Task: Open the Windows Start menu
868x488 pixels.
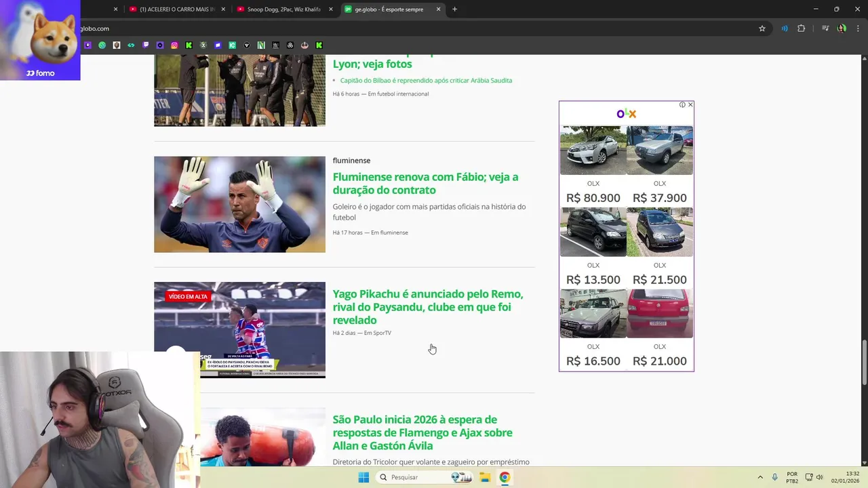Action: [363, 477]
